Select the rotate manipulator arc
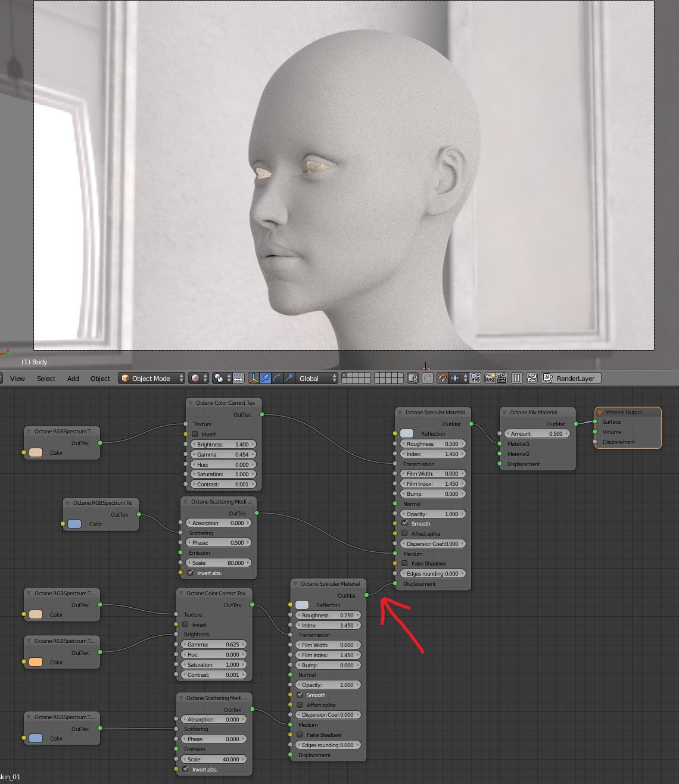 tap(277, 378)
